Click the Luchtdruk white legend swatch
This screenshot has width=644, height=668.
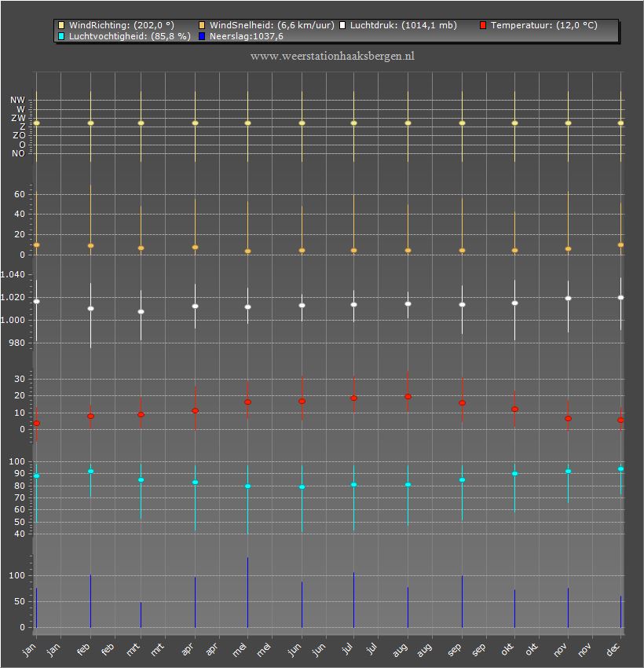pos(342,26)
